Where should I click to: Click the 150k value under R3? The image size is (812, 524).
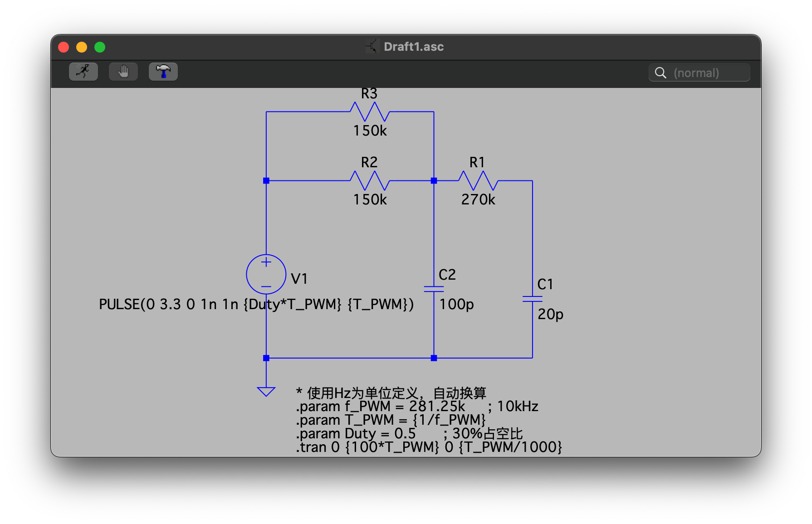coord(370,131)
